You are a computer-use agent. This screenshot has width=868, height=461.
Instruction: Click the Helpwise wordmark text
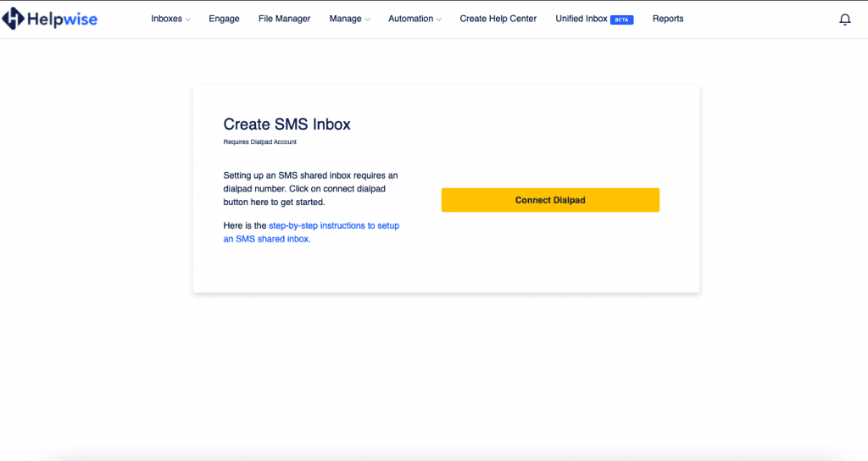pyautogui.click(x=61, y=19)
